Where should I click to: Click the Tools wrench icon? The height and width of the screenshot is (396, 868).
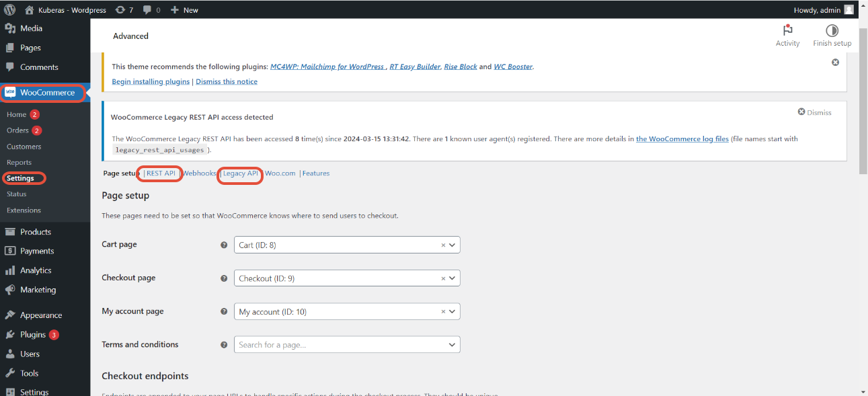(9, 373)
